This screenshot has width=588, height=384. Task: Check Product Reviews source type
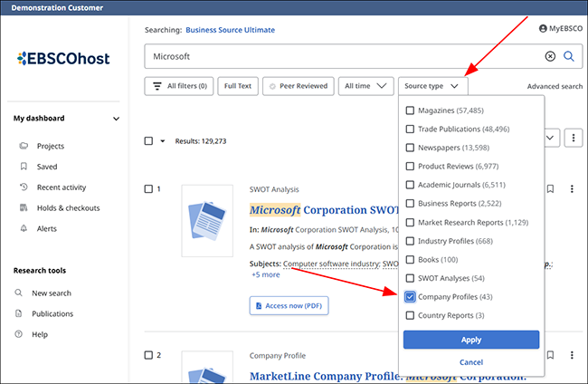coord(411,167)
